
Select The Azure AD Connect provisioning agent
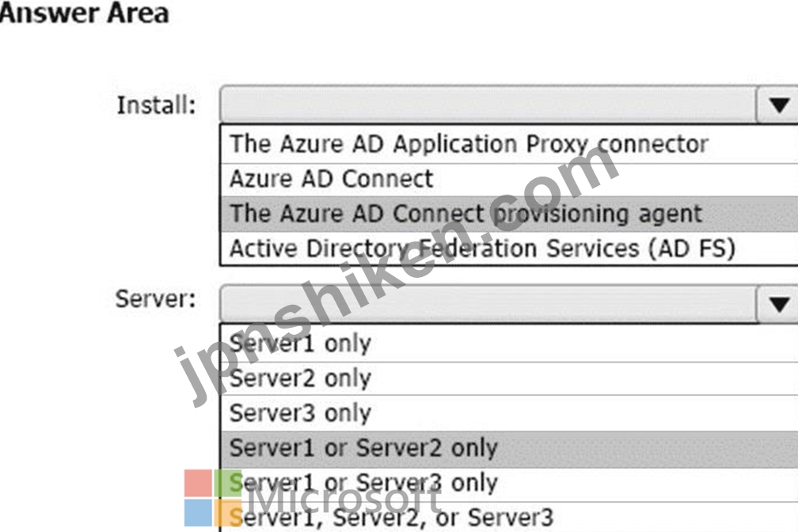coord(509,214)
